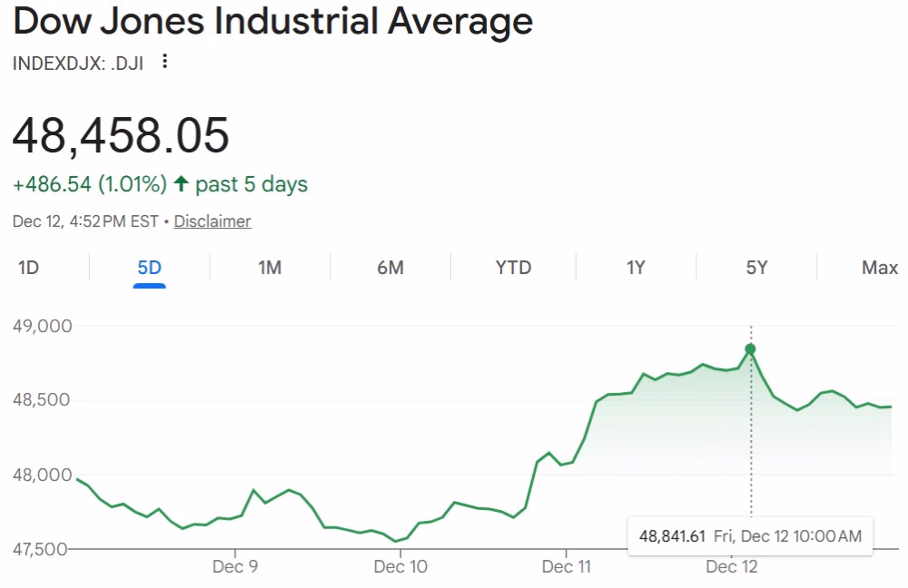The height and width of the screenshot is (588, 908).
Task: Select the 5D time range tab
Action: pos(149,268)
